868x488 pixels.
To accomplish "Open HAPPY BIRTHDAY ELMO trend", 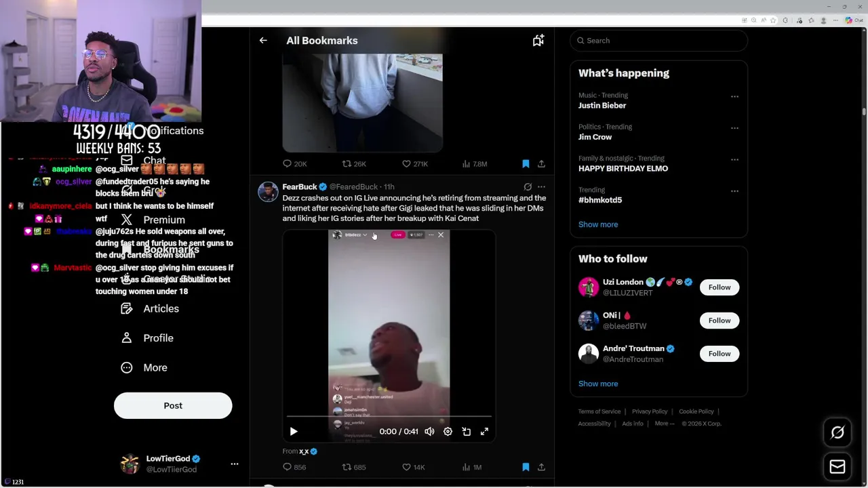I will point(623,169).
